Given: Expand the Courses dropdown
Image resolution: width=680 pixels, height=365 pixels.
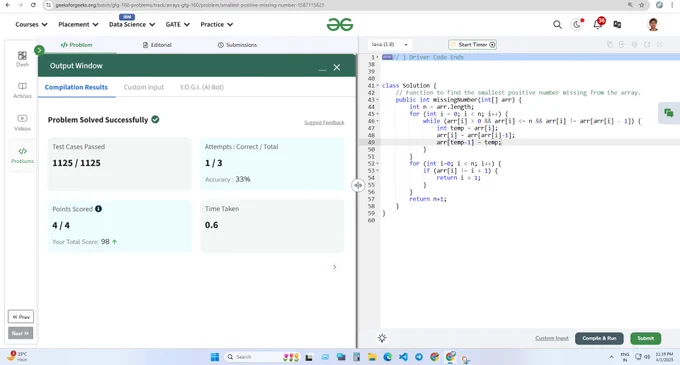Looking at the screenshot, I should pyautogui.click(x=31, y=25).
